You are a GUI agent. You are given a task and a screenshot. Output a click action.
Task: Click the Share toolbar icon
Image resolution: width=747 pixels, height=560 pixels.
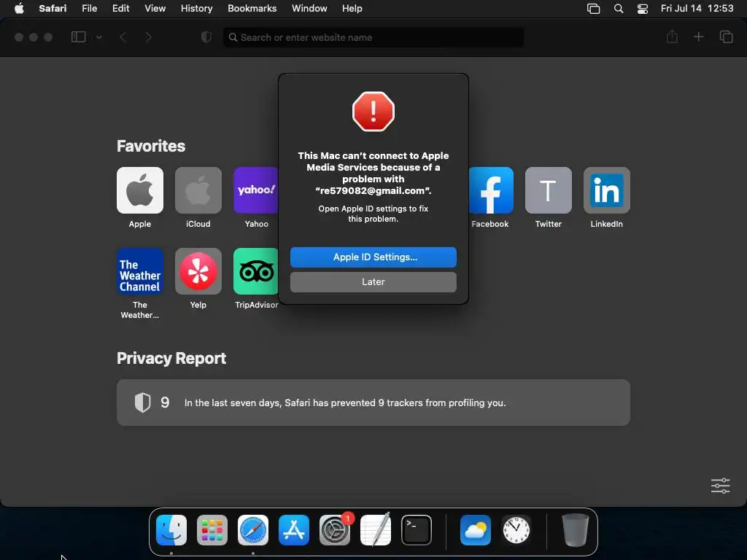click(672, 36)
